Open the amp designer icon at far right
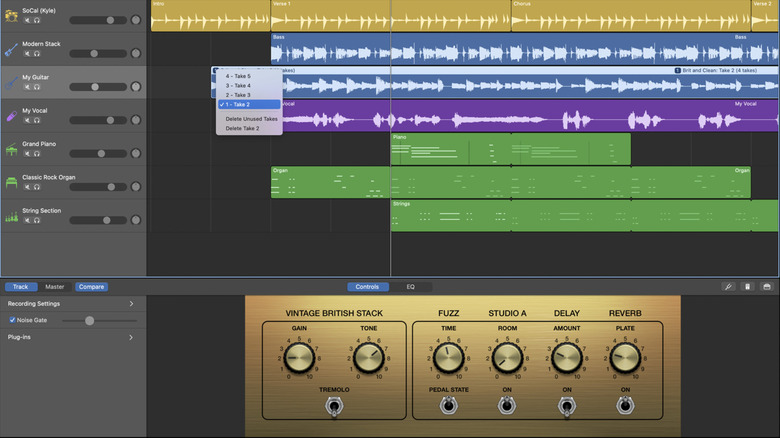This screenshot has height=438, width=780. [766, 287]
